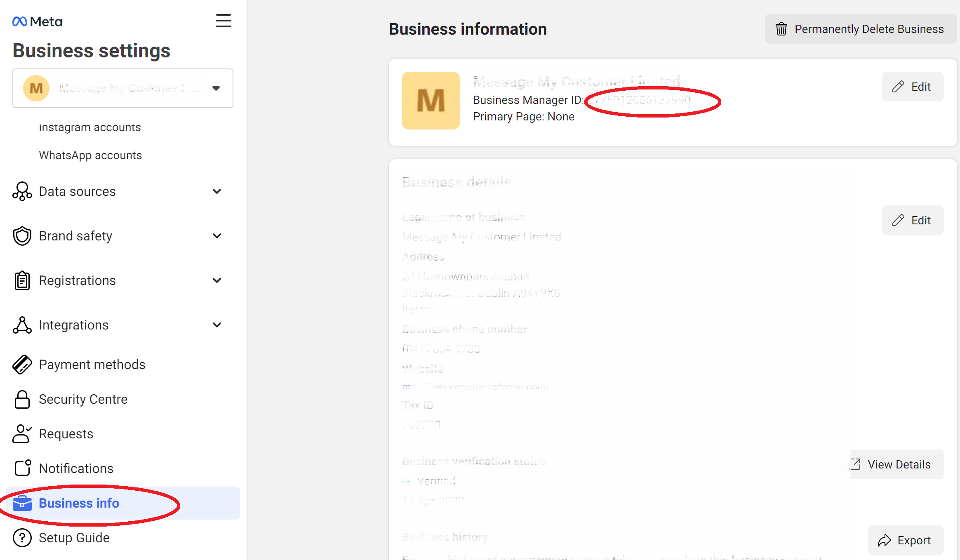Open Setup Guide
The height and width of the screenshot is (560, 960).
(74, 538)
